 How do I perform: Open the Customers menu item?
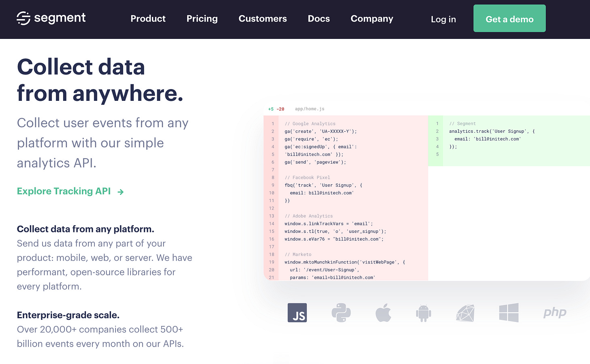point(263,19)
